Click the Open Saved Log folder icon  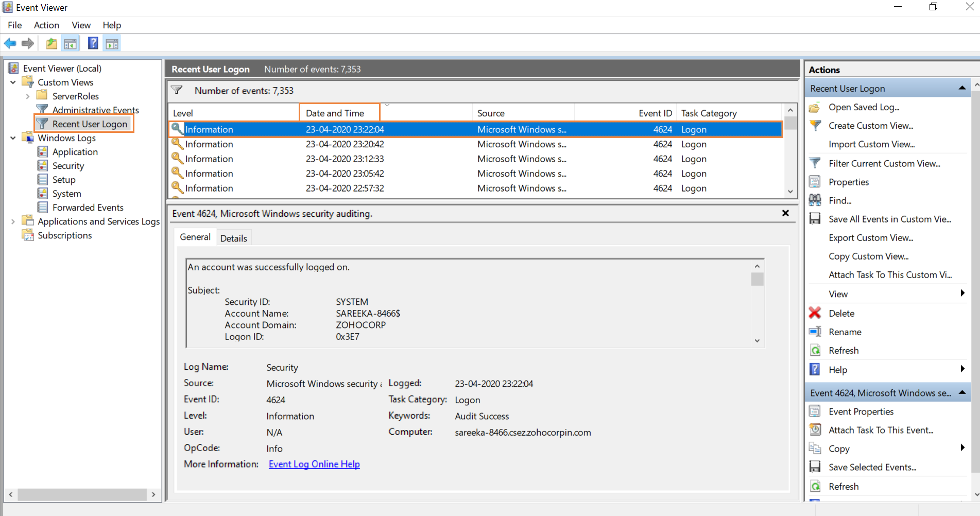pyautogui.click(x=815, y=107)
